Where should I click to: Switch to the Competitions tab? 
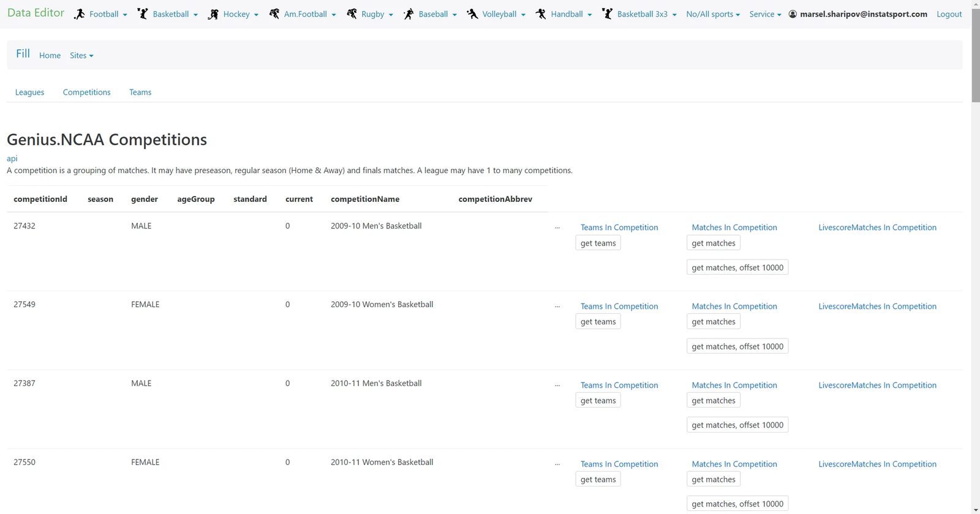[x=87, y=92]
